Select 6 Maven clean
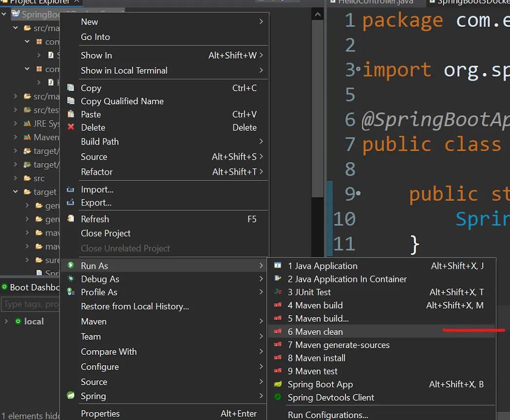This screenshot has width=510, height=420. tap(315, 332)
